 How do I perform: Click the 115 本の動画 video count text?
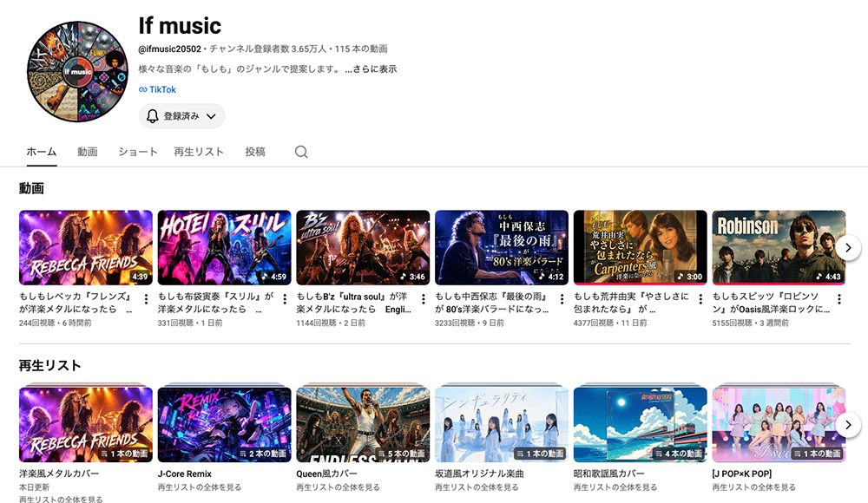pyautogui.click(x=361, y=49)
